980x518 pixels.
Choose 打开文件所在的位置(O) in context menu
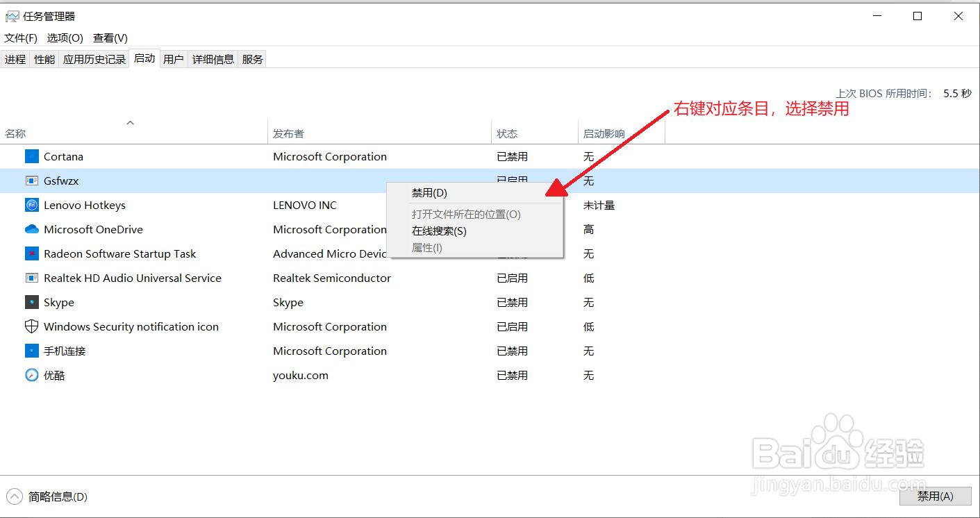pyautogui.click(x=475, y=214)
